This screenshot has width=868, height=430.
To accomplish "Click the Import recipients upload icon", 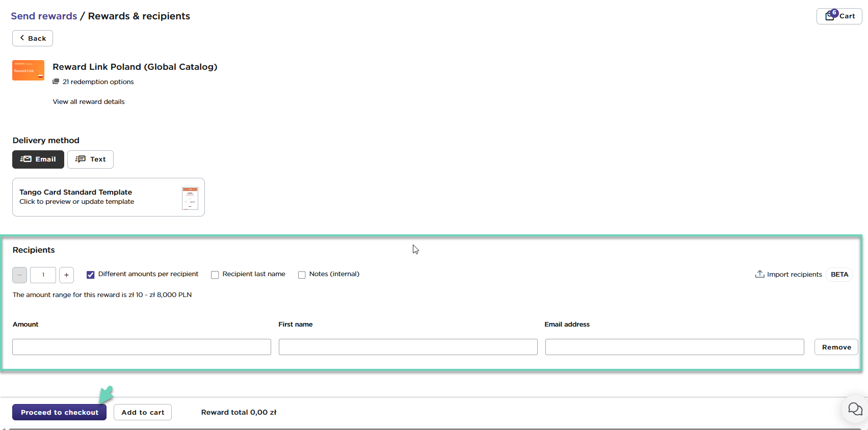I will point(759,274).
